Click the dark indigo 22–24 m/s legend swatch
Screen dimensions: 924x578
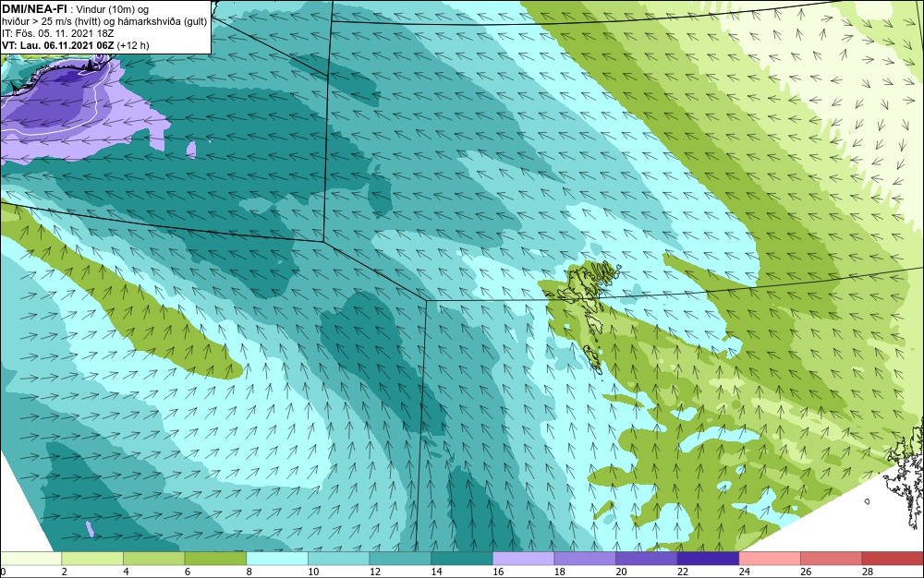tap(709, 559)
